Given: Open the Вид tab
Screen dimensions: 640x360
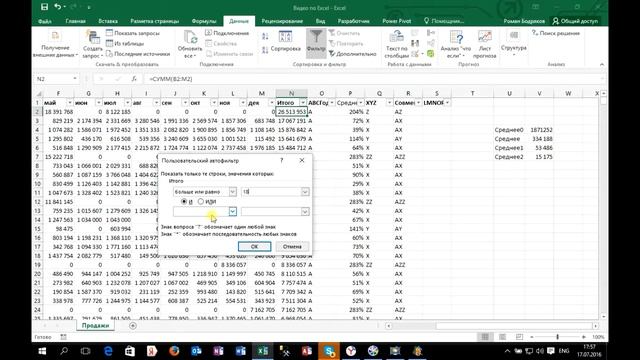Looking at the screenshot, I should (x=320, y=21).
